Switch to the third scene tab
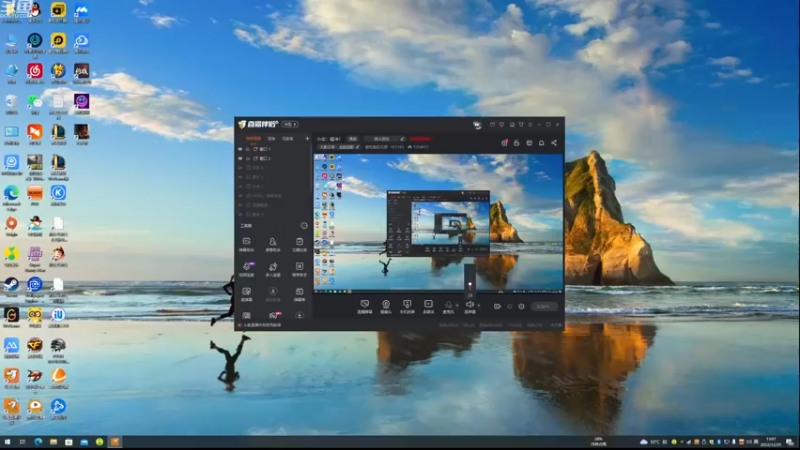Screen dimensions: 800x450 point(288,138)
